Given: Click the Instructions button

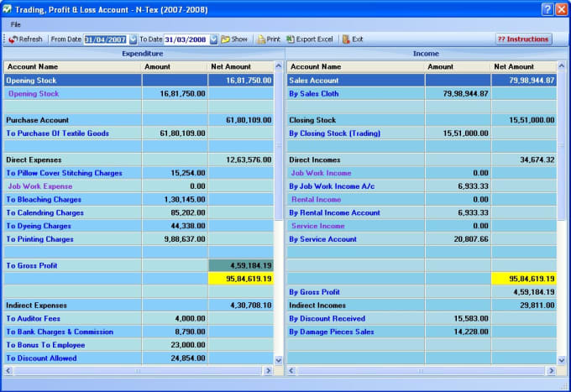Looking at the screenshot, I should [523, 39].
